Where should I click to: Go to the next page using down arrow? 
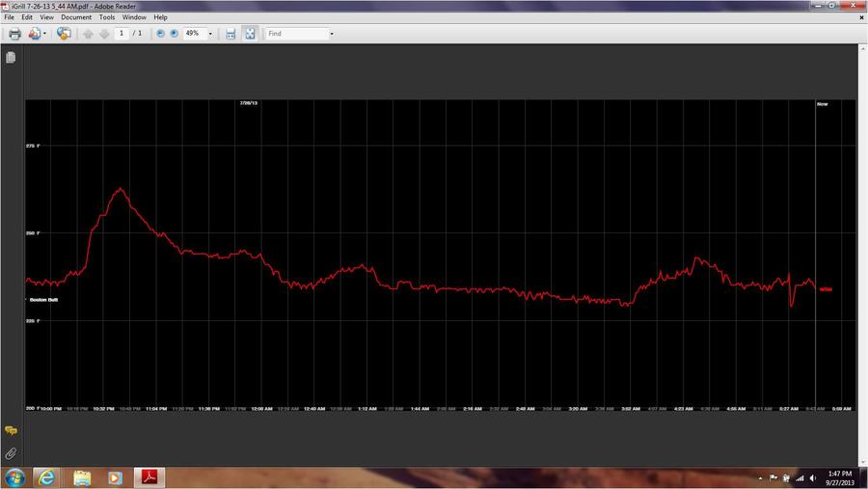pos(103,34)
